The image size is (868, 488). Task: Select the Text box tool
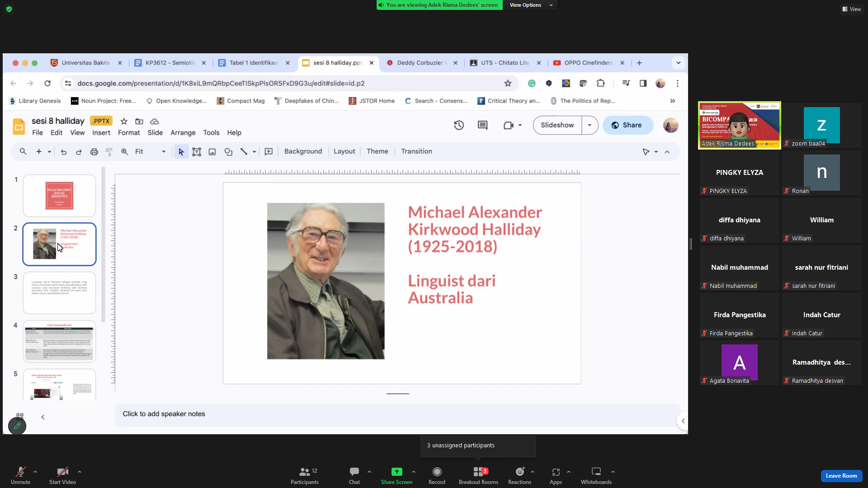(x=197, y=152)
